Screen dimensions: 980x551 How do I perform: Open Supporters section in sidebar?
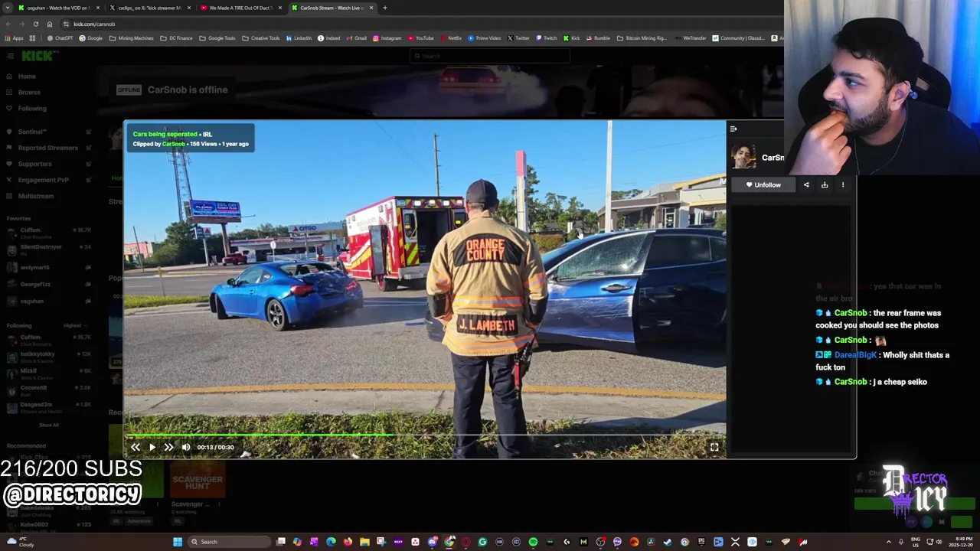pyautogui.click(x=34, y=164)
